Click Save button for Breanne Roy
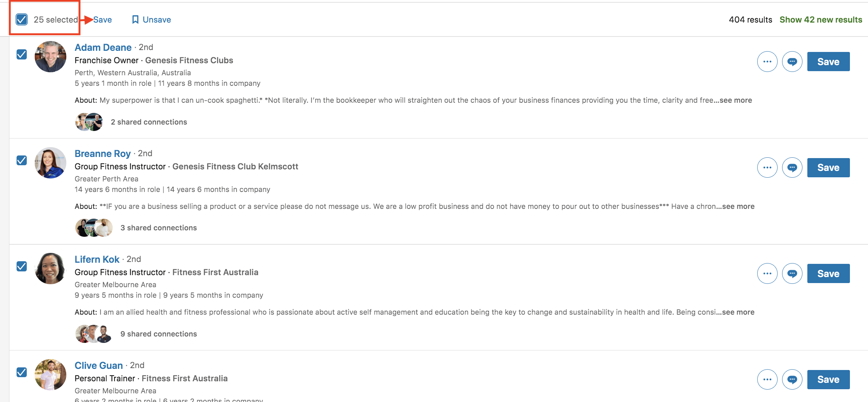This screenshot has width=868, height=402. tap(828, 167)
